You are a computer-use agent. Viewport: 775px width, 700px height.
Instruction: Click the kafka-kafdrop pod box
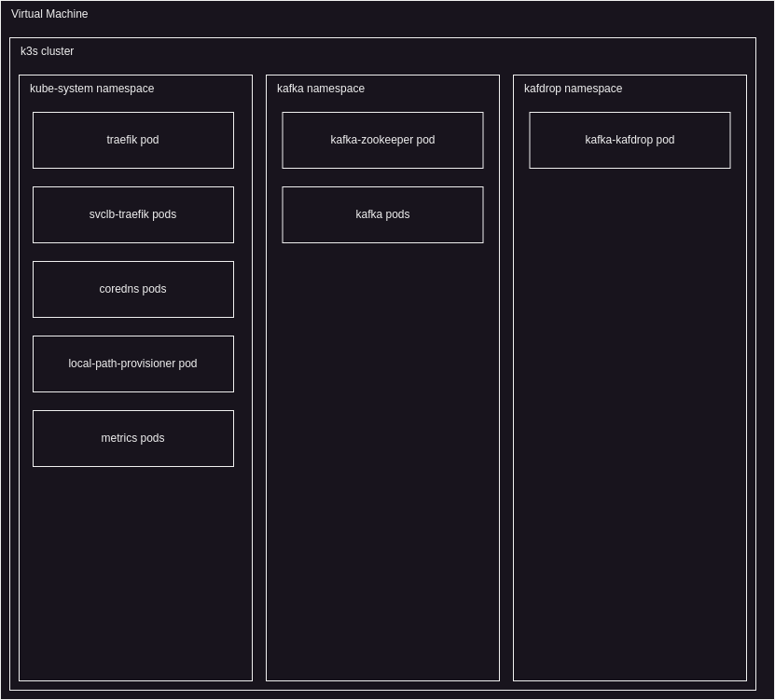(x=630, y=141)
